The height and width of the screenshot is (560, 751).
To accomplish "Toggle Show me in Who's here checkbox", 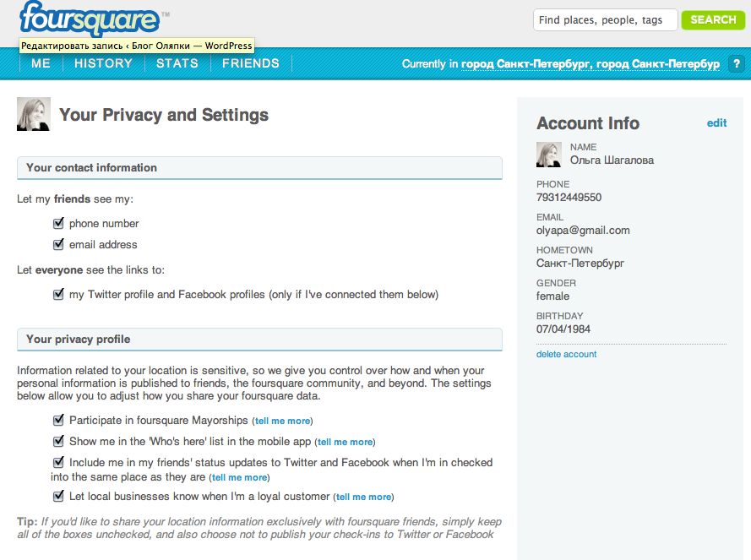I will (x=58, y=441).
